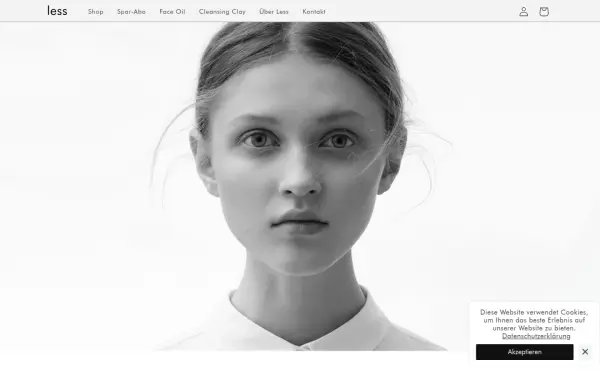Open the account login icon

pyautogui.click(x=523, y=11)
